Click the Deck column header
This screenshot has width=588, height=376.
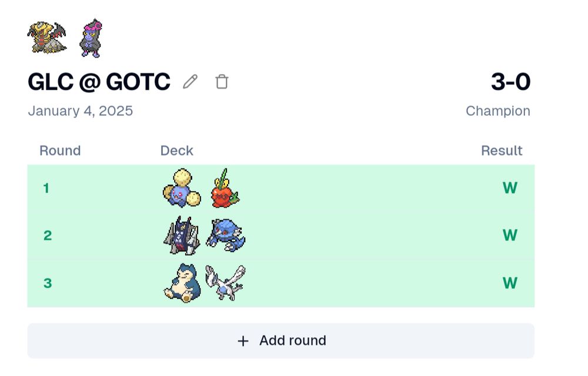point(176,150)
